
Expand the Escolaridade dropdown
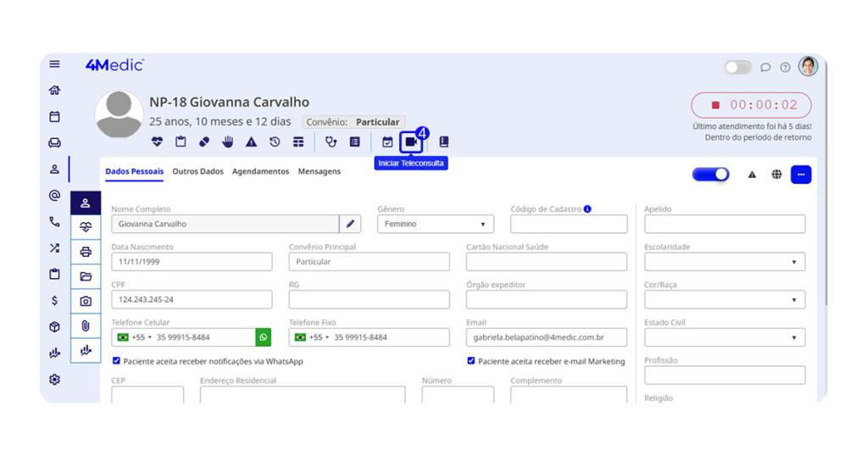click(x=725, y=262)
